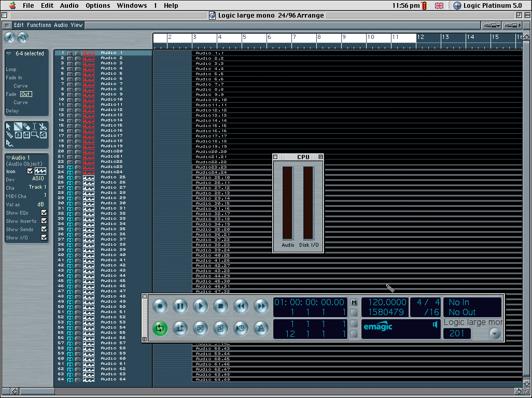532x398 pixels.
Task: Stop playback with the transport Stop button
Action: coord(220,306)
